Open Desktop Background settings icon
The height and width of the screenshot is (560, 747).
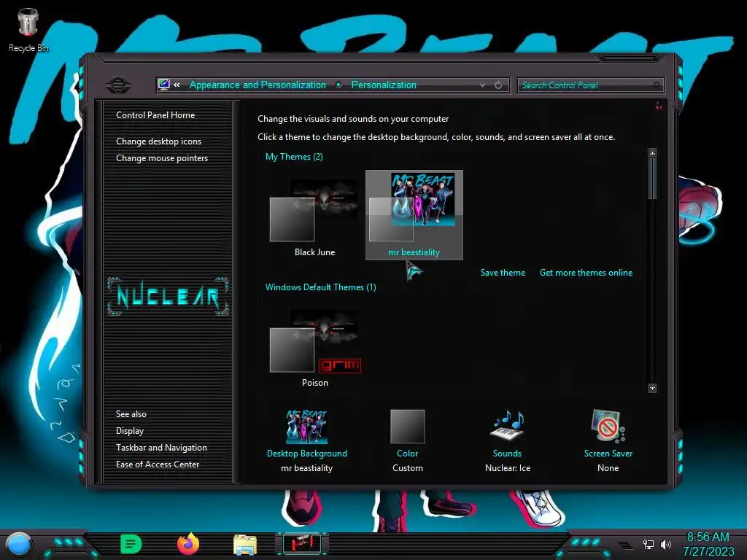[x=307, y=427]
